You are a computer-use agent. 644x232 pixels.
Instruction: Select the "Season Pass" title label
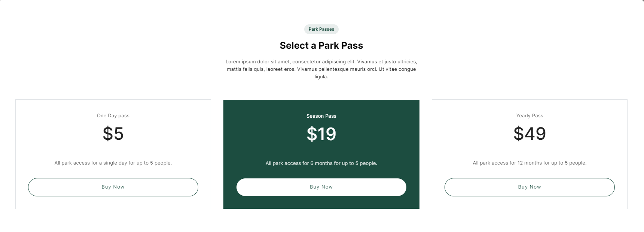tap(321, 116)
